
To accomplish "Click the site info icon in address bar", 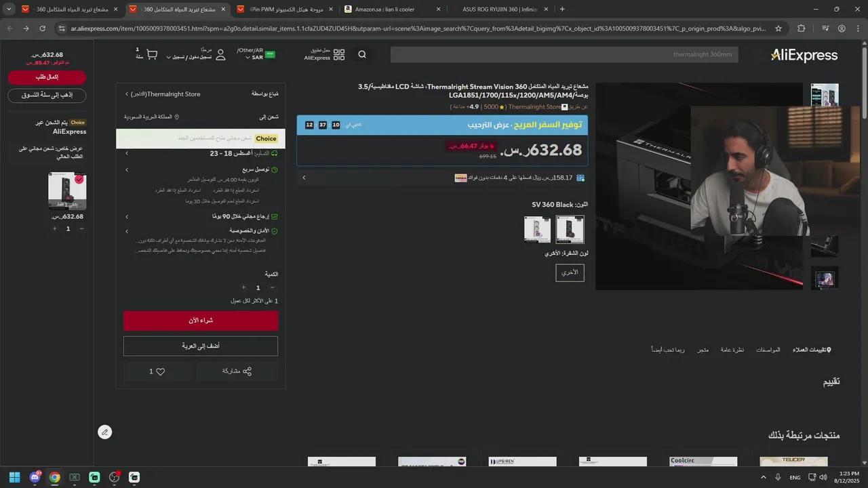I will (x=62, y=28).
